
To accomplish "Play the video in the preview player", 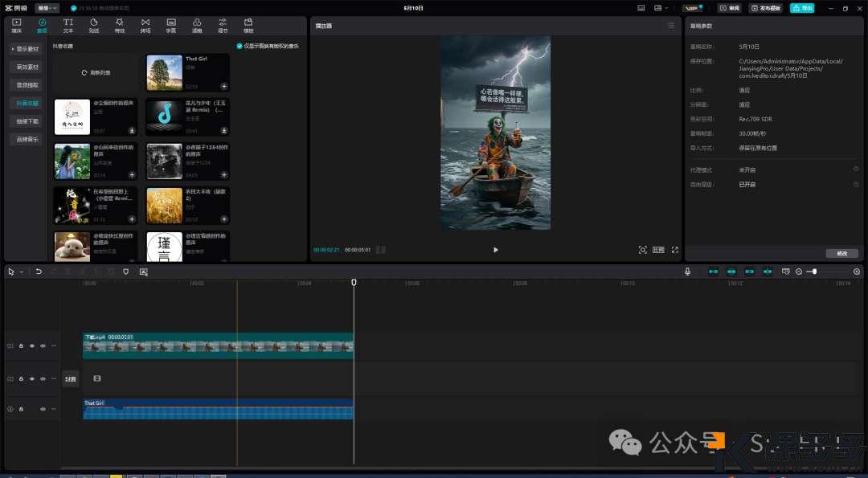I will coord(495,250).
